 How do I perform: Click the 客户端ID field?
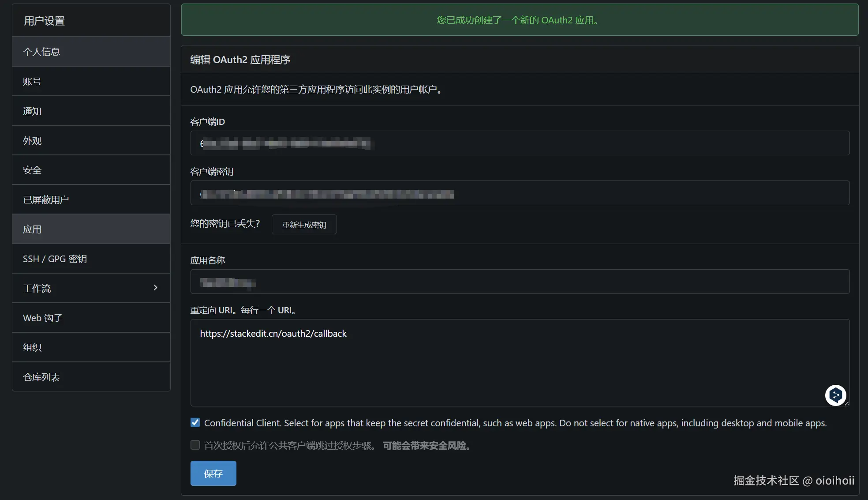tap(520, 143)
